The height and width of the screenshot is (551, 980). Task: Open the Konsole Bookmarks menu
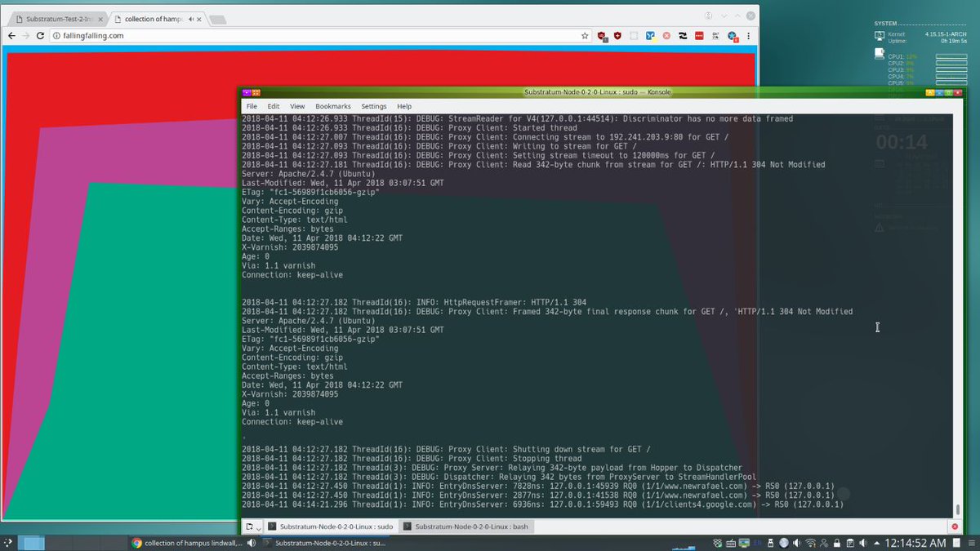tap(333, 106)
